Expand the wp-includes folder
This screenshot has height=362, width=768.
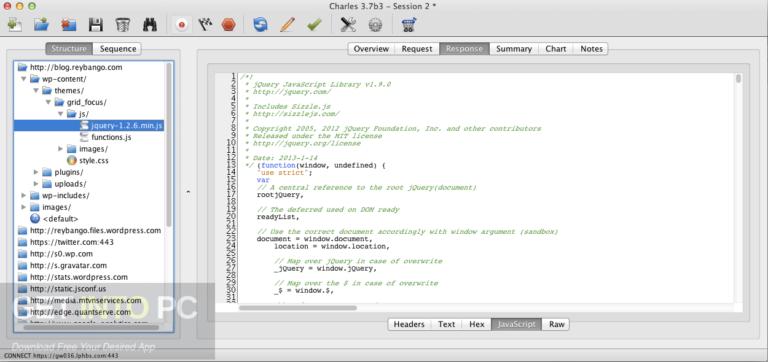[24, 195]
